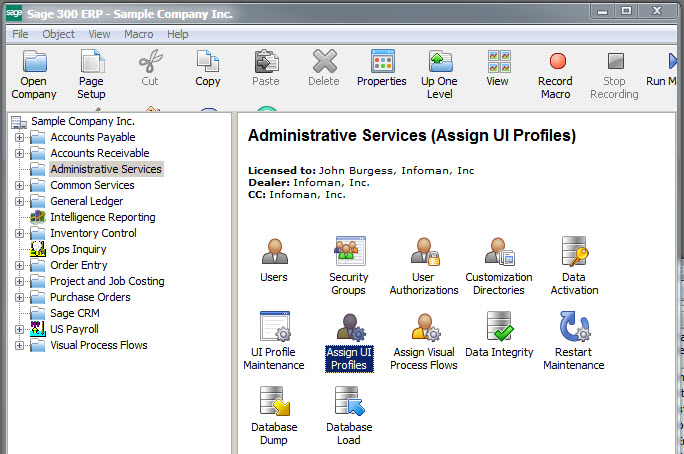Click Stop Recording toolbar button
This screenshot has width=684, height=454.
tap(614, 75)
